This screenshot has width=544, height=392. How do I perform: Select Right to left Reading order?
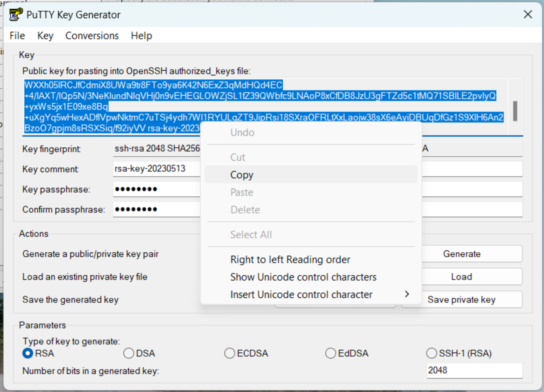click(x=290, y=259)
